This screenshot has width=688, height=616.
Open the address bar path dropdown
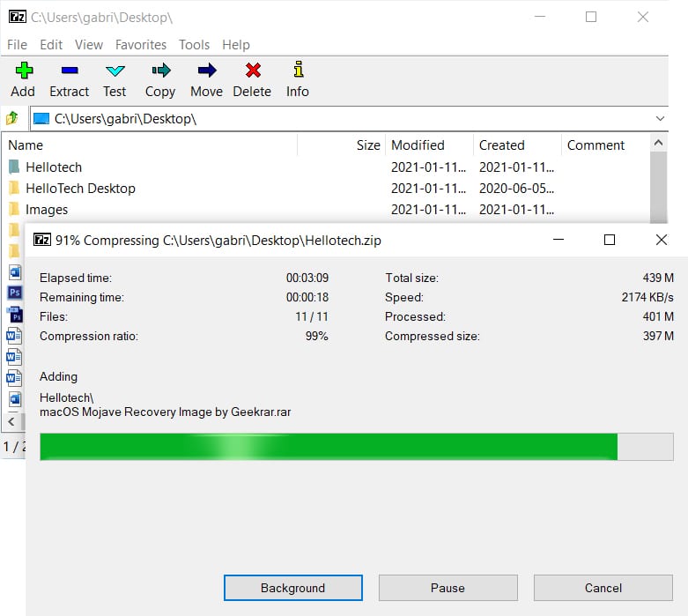(x=660, y=119)
